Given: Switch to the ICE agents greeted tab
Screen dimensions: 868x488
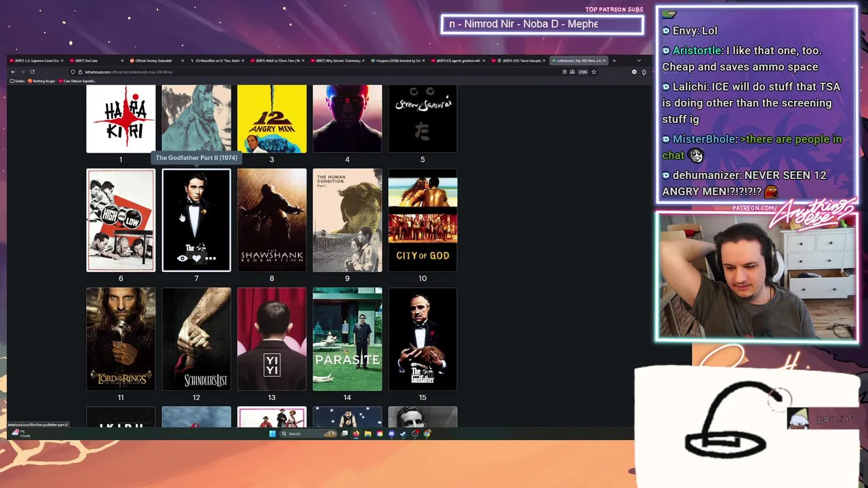Looking at the screenshot, I should (x=459, y=60).
